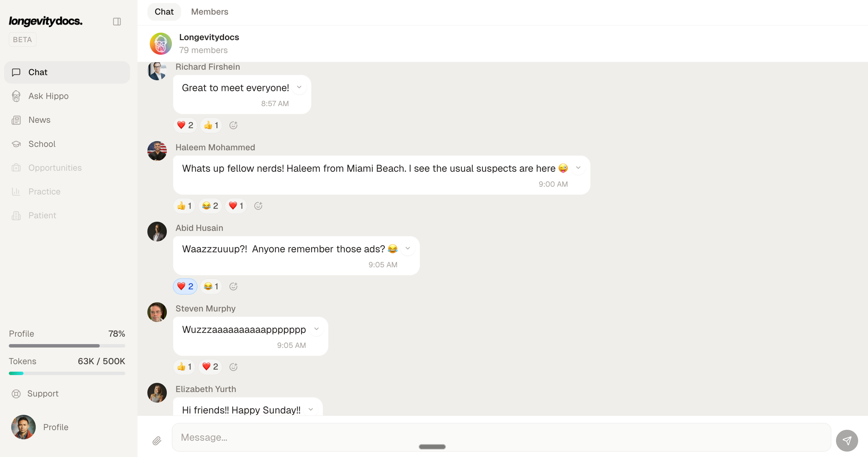Screen dimensions: 868x457
Task: Click the Tokens usage progress bar
Action: point(67,373)
